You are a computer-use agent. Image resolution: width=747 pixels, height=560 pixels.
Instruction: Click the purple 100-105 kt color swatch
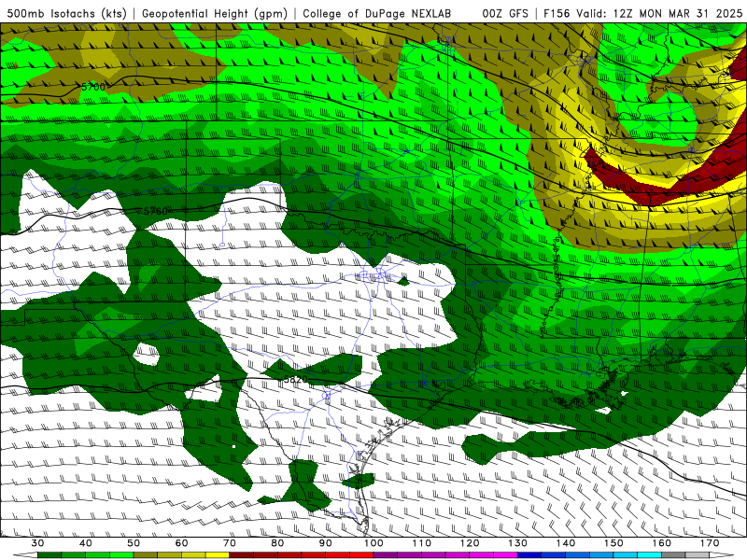[x=386, y=555]
